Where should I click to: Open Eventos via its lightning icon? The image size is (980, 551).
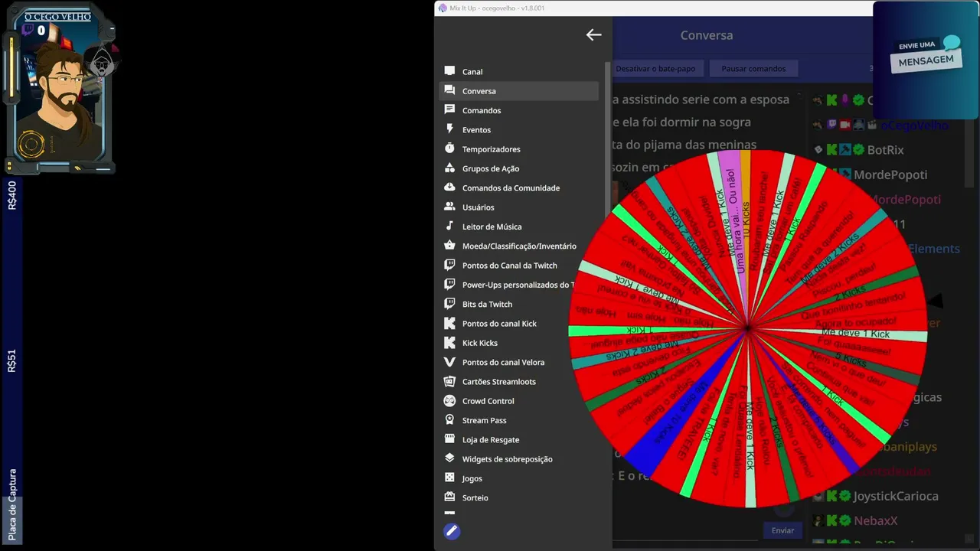(449, 129)
